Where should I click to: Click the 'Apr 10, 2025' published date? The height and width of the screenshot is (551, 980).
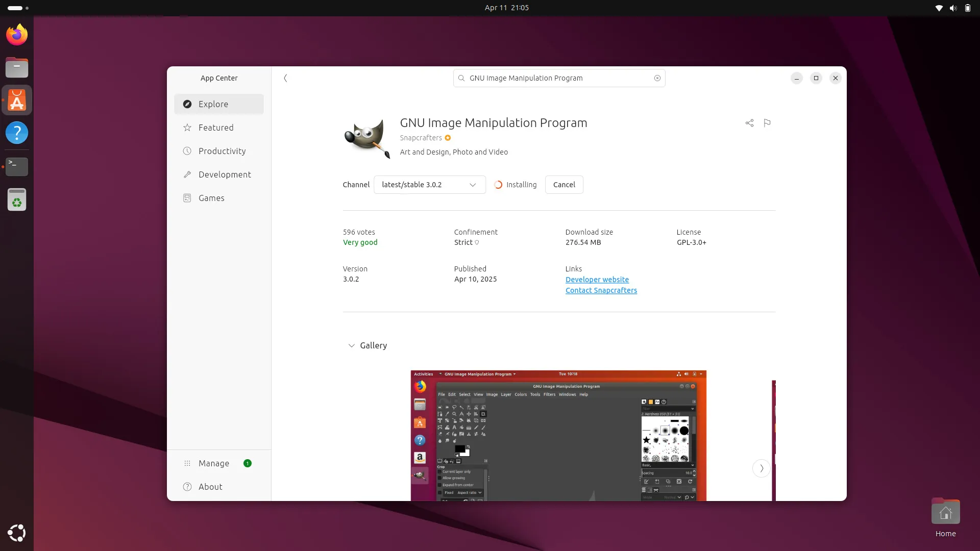click(x=476, y=279)
